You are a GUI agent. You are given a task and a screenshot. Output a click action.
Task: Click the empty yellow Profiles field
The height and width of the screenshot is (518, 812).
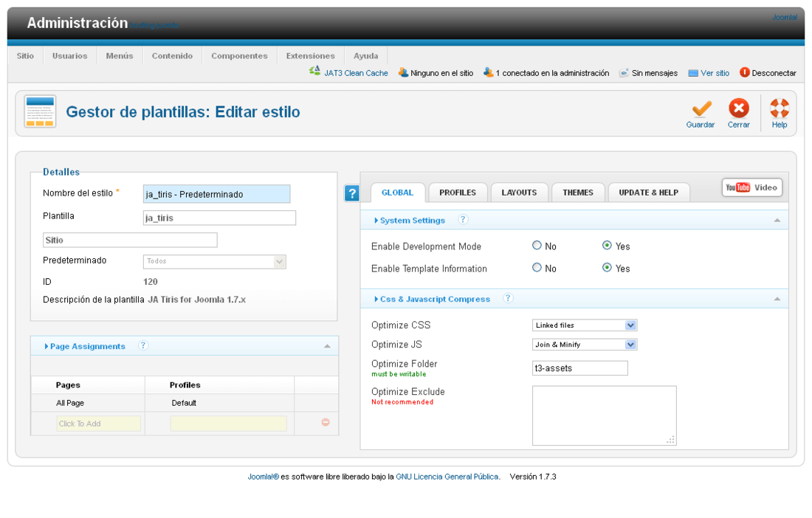click(x=228, y=424)
